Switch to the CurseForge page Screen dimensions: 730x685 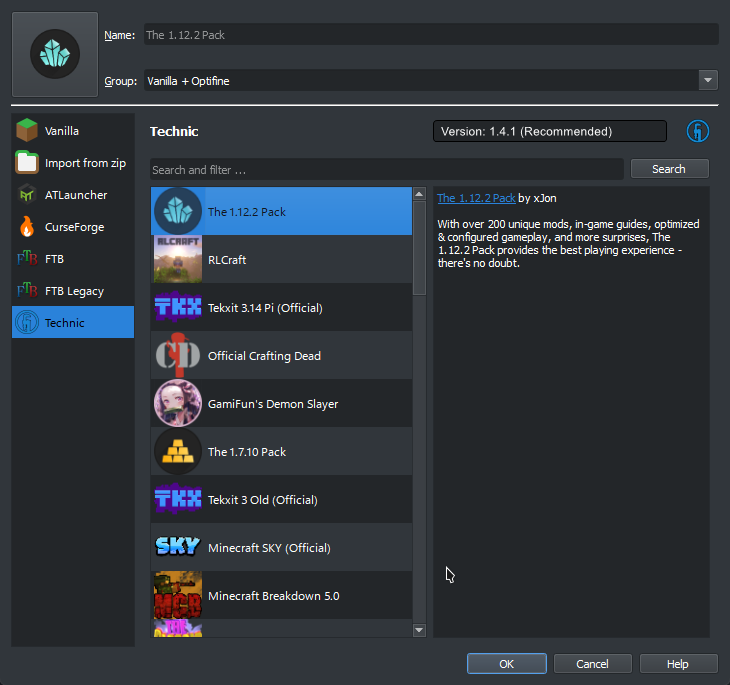point(73,227)
